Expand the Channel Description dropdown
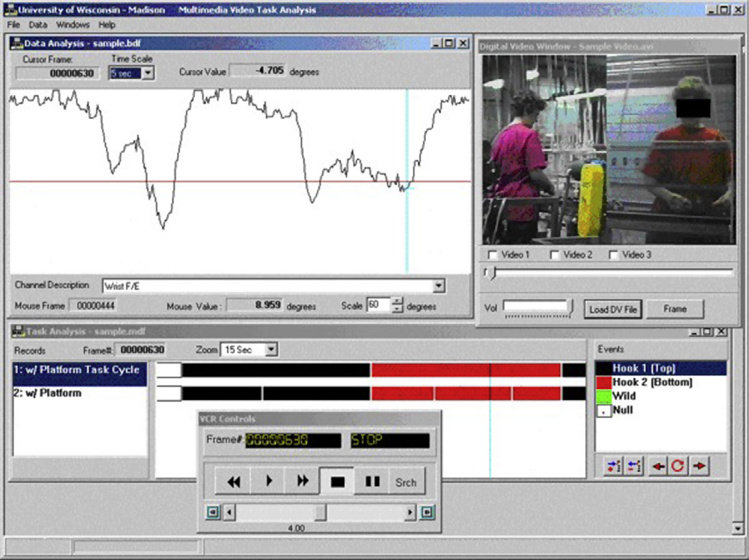749x560 pixels. [439, 286]
